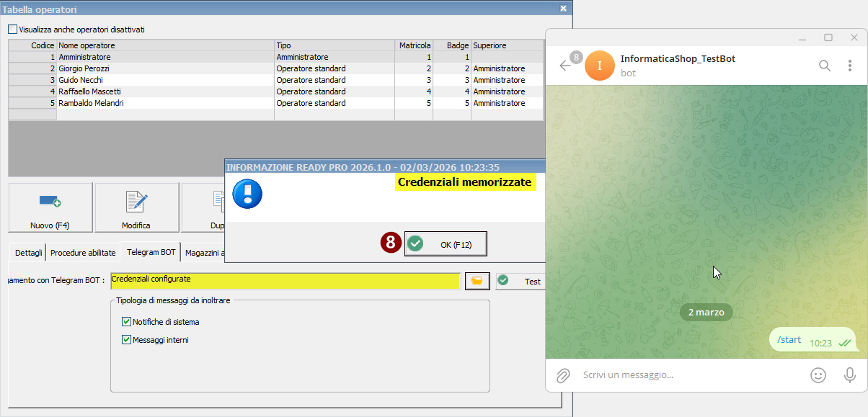The image size is (868, 417).
Task: Open Telegram three-dot options menu
Action: point(849,66)
